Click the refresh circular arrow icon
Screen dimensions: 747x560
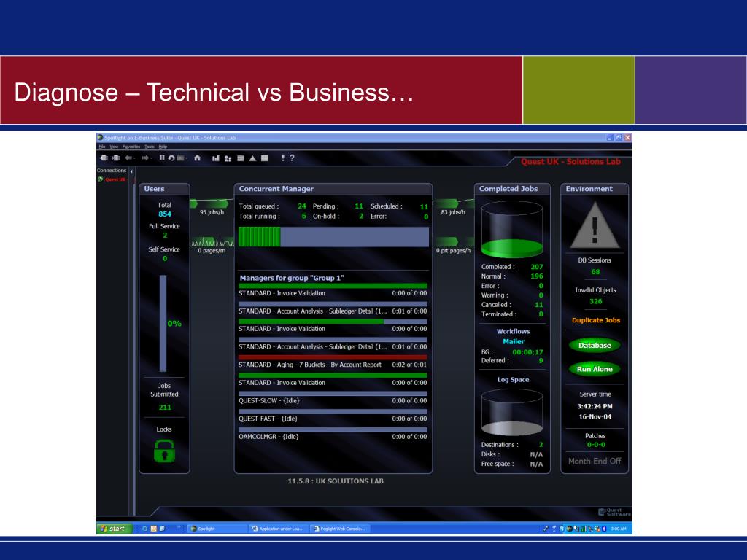pyautogui.click(x=171, y=158)
